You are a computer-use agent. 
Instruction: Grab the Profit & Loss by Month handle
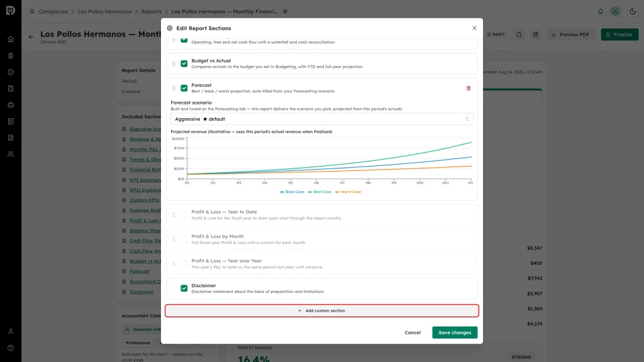174,239
